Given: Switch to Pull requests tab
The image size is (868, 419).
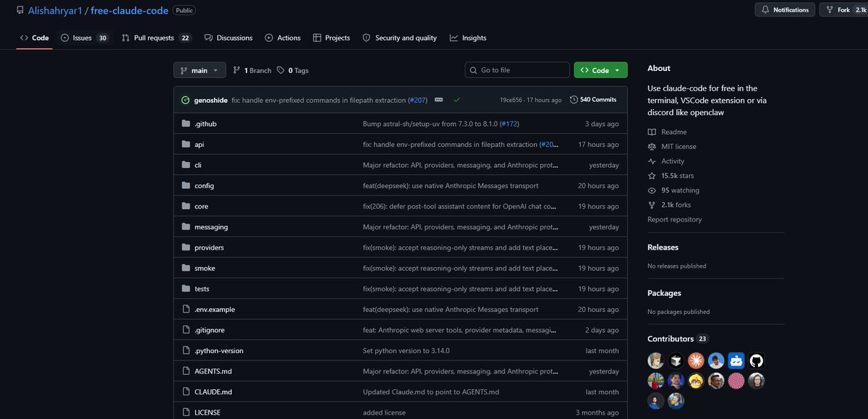Looking at the screenshot, I should coord(156,38).
